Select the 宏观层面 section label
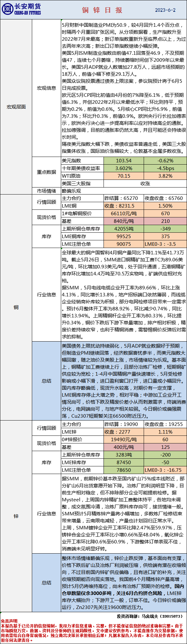 [16, 107]
